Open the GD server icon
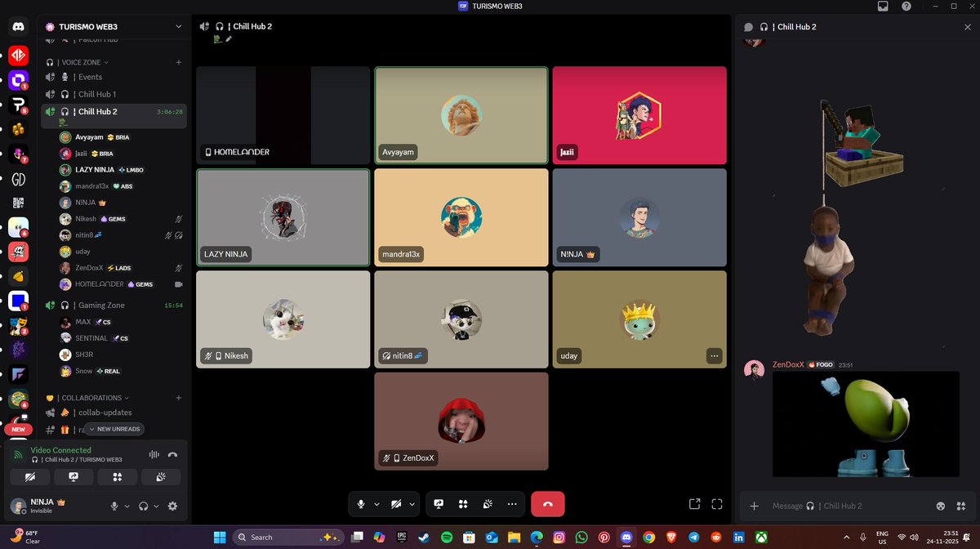Image resolution: width=980 pixels, height=549 pixels. click(18, 179)
